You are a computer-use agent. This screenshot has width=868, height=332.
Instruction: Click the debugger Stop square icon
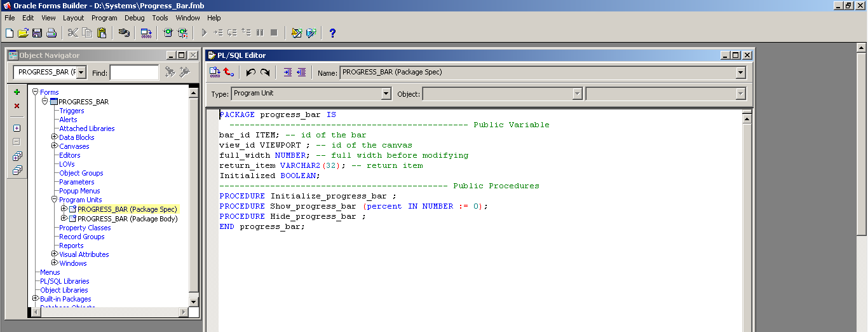click(274, 32)
